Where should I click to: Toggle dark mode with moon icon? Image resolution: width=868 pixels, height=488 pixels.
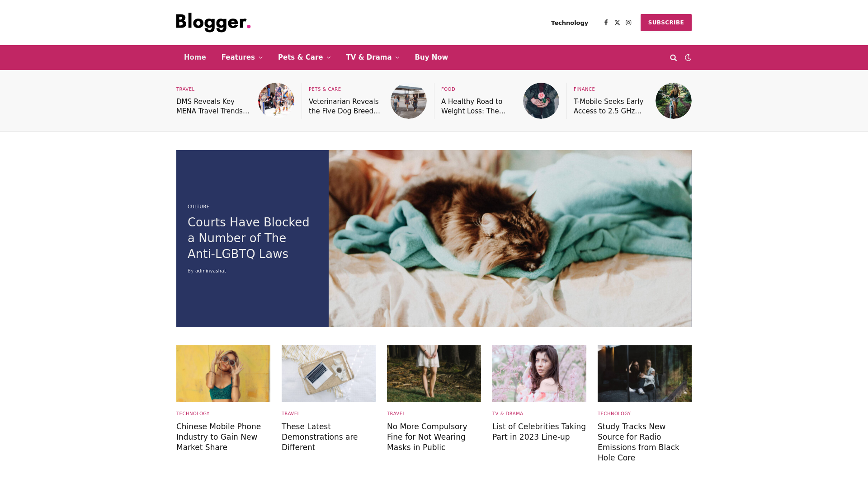tap(688, 57)
